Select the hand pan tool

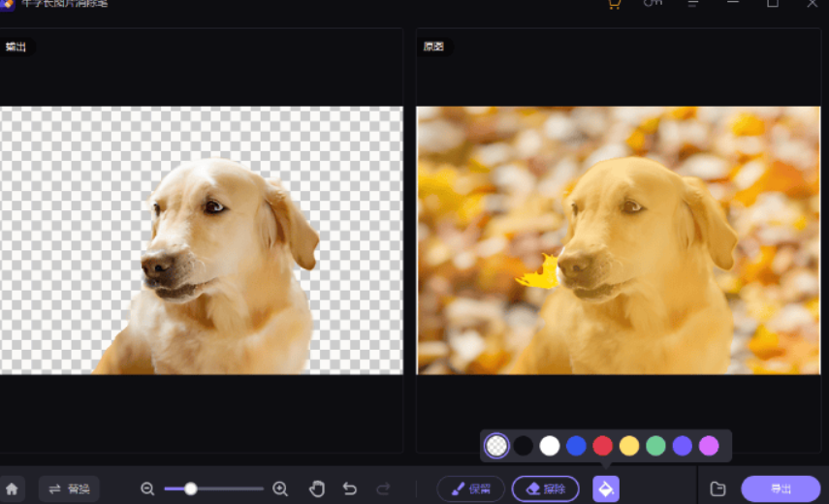point(317,489)
